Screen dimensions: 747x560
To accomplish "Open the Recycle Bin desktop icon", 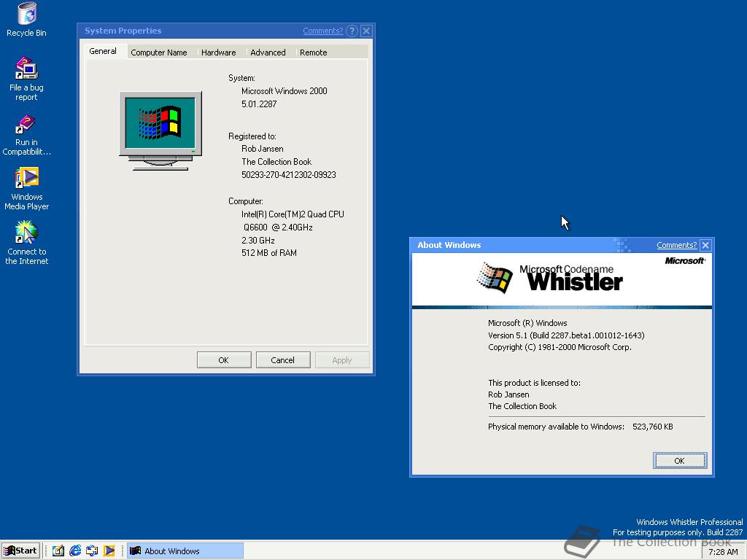I will coord(27,20).
